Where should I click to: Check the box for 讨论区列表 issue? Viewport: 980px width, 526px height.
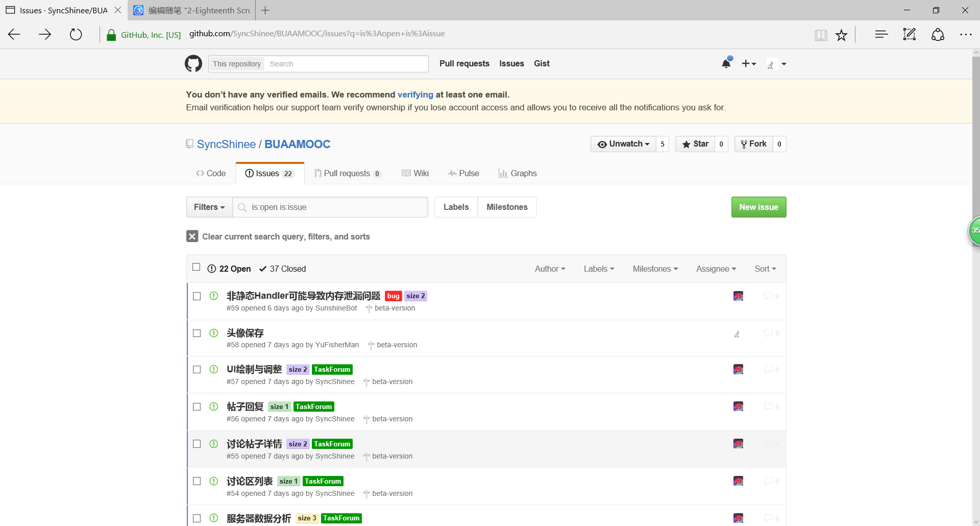pos(197,481)
